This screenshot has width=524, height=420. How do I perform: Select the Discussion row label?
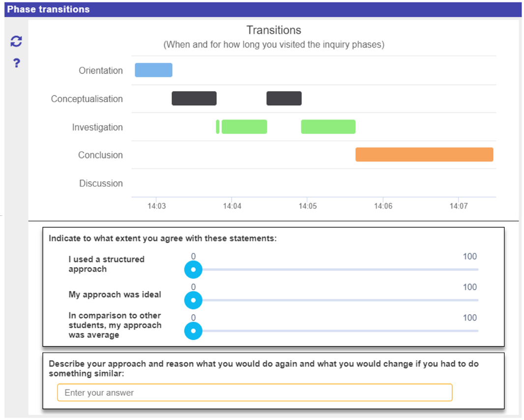pos(101,183)
